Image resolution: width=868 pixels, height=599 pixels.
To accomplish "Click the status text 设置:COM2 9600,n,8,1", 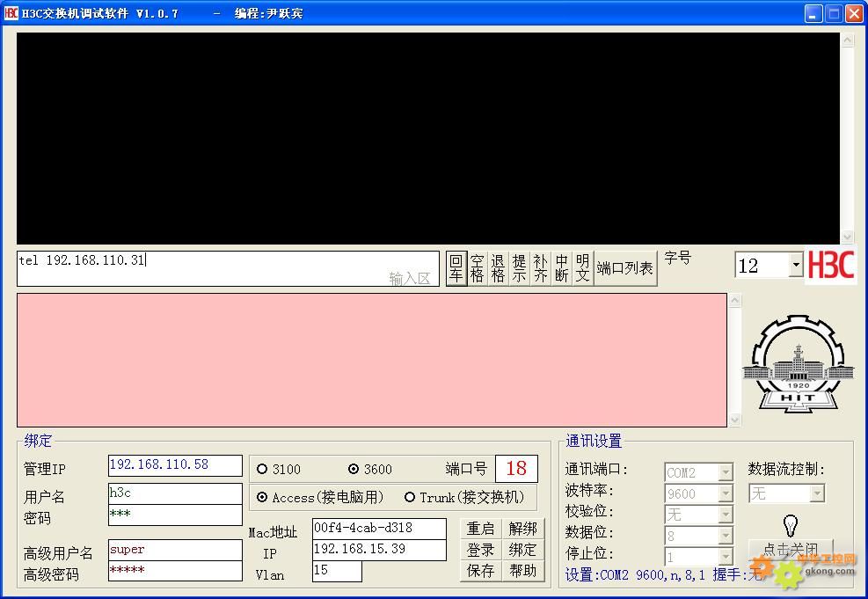I will tap(635, 575).
